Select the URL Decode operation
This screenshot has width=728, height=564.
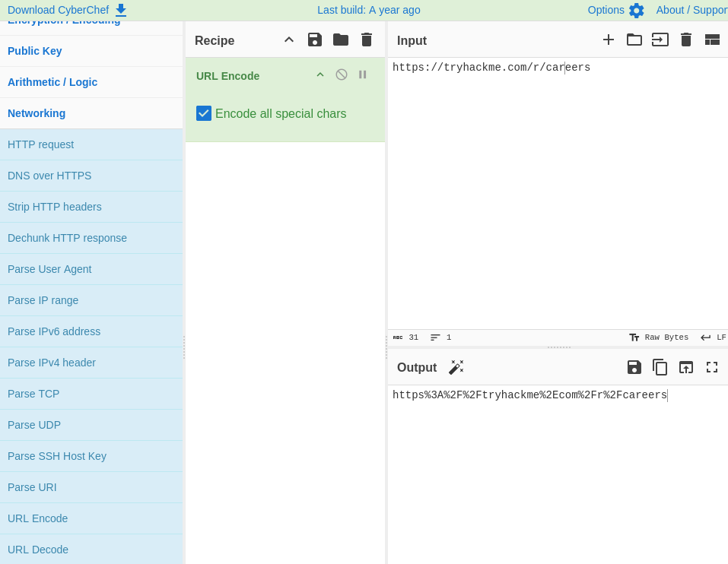[91, 550]
